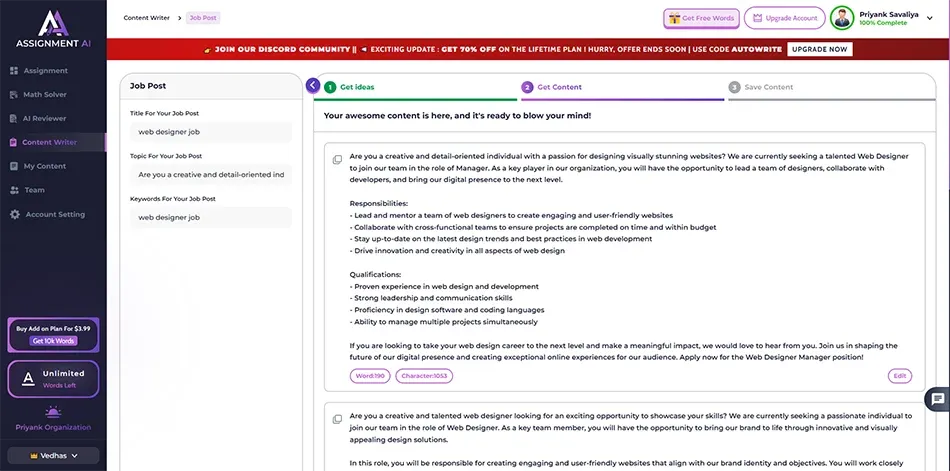This screenshot has height=471, width=950.
Task: Click the Get Free Words button
Action: [x=700, y=18]
